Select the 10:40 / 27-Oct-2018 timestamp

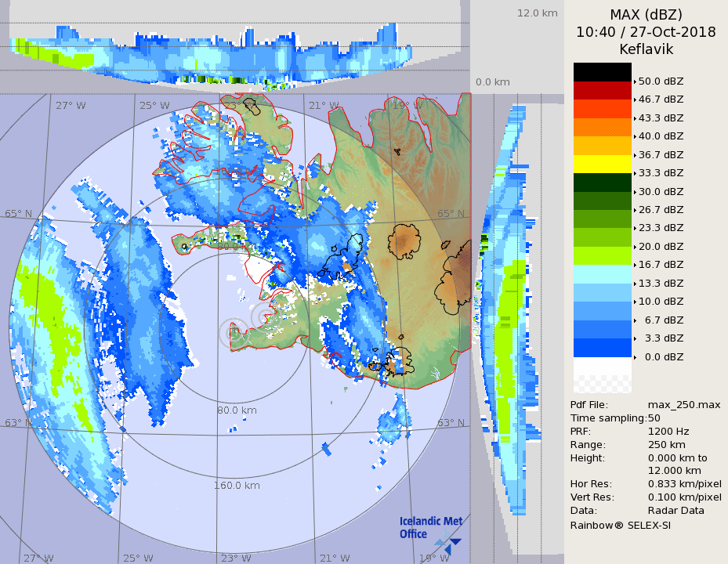coord(646,32)
